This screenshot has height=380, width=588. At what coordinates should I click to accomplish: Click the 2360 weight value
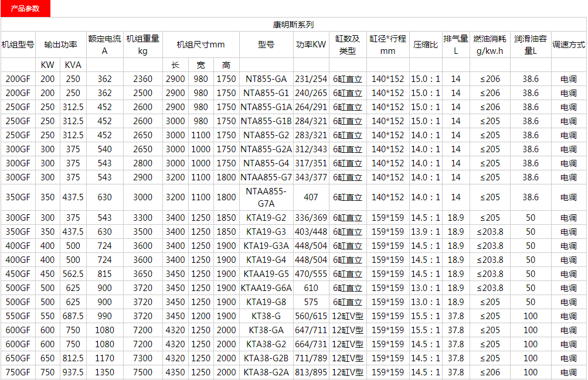point(143,79)
